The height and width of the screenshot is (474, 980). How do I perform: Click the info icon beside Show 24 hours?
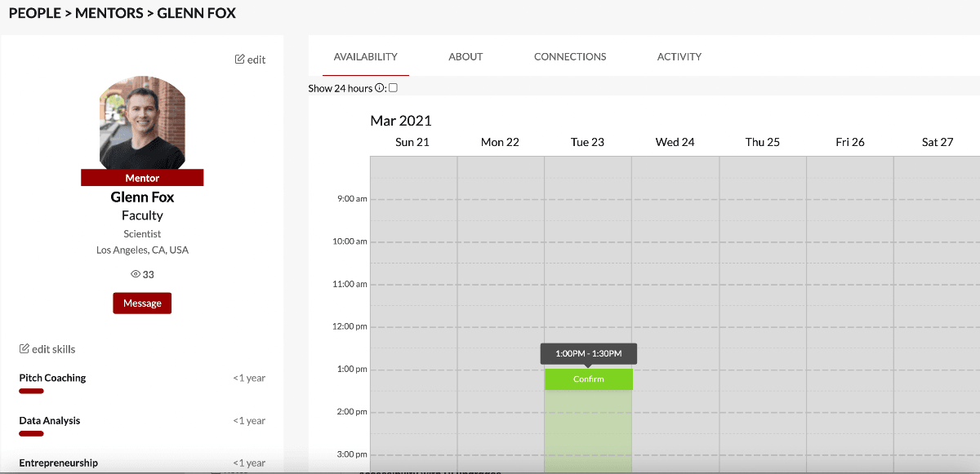click(x=380, y=88)
